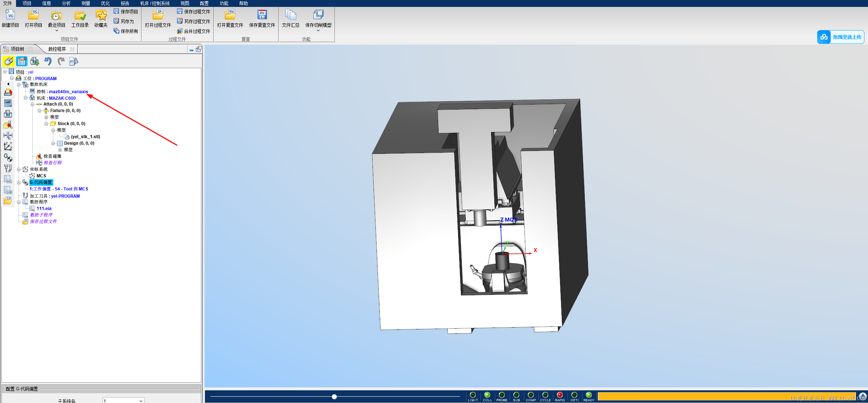Open the 优化 menu
This screenshot has width=868, height=403.
(x=105, y=3)
